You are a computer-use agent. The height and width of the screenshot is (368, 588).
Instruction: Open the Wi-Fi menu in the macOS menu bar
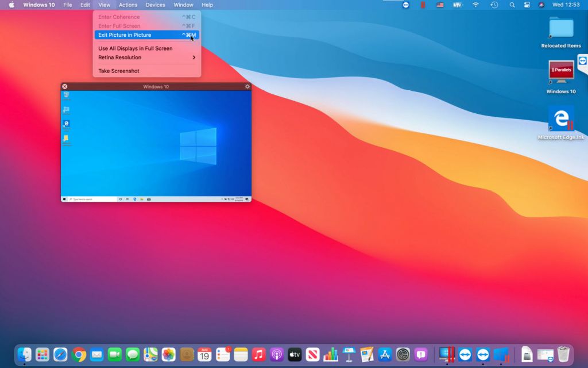click(x=476, y=5)
